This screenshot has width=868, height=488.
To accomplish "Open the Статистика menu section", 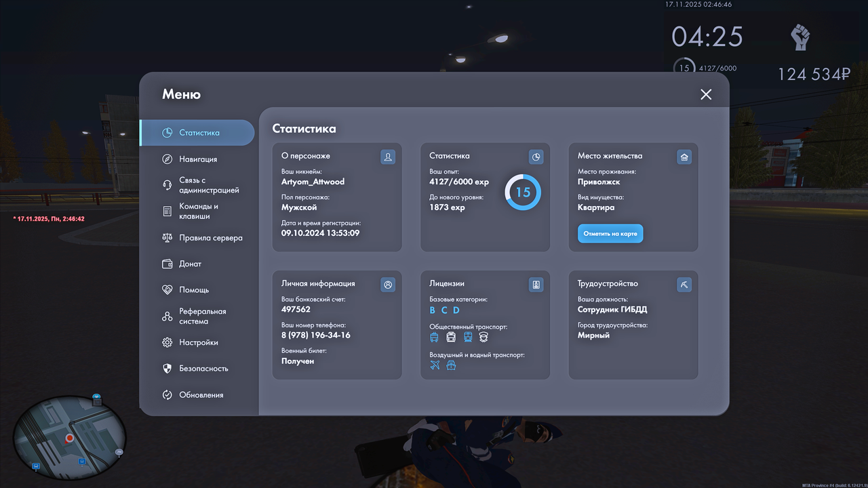I will [x=197, y=133].
